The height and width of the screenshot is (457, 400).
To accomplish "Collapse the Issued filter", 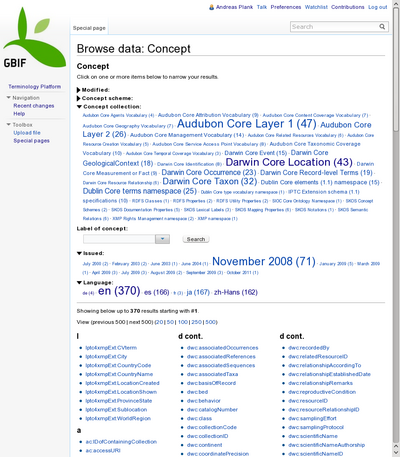I will (x=79, y=253).
